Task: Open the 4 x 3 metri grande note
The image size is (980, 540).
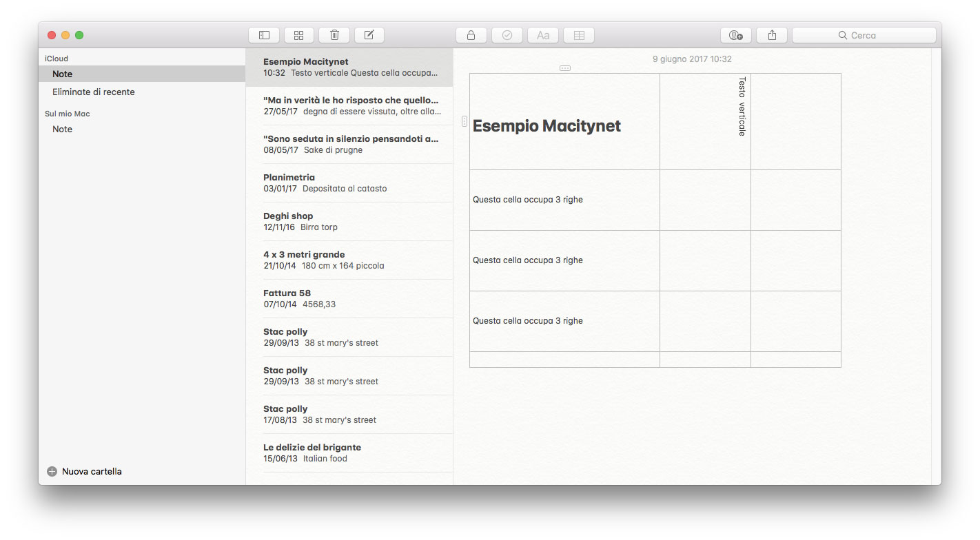Action: [349, 260]
